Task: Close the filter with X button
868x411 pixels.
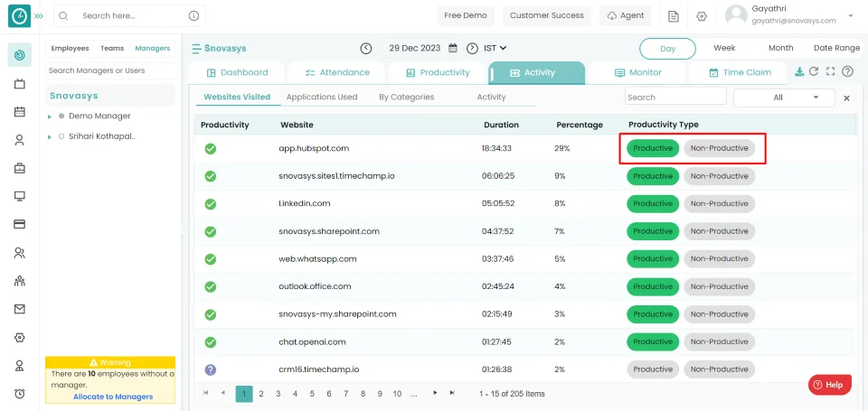Action: [846, 98]
